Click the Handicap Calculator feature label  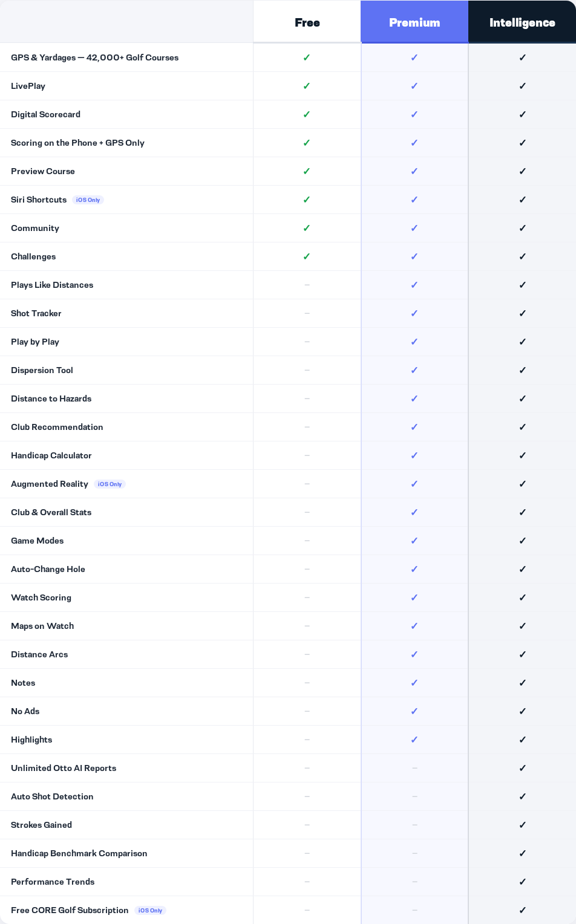pyautogui.click(x=51, y=455)
